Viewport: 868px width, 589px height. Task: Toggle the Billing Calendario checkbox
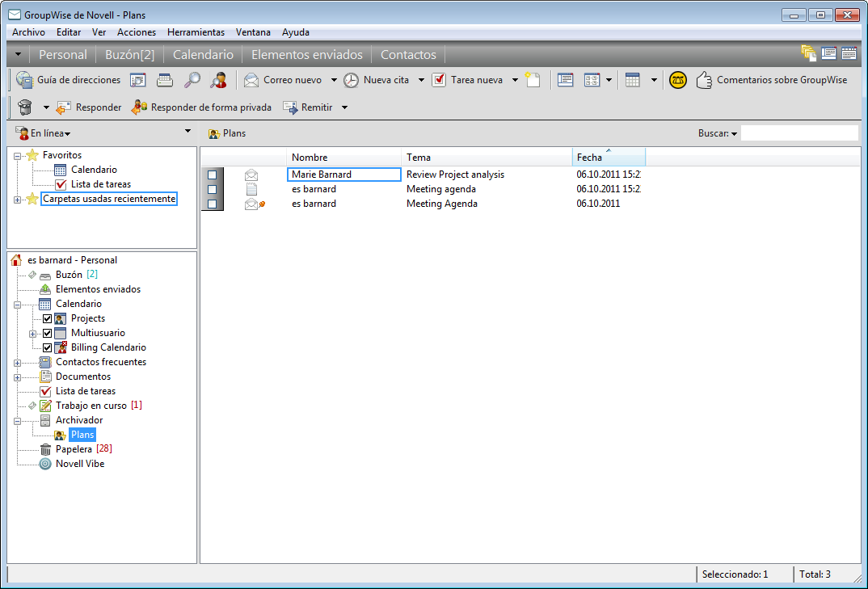point(47,347)
